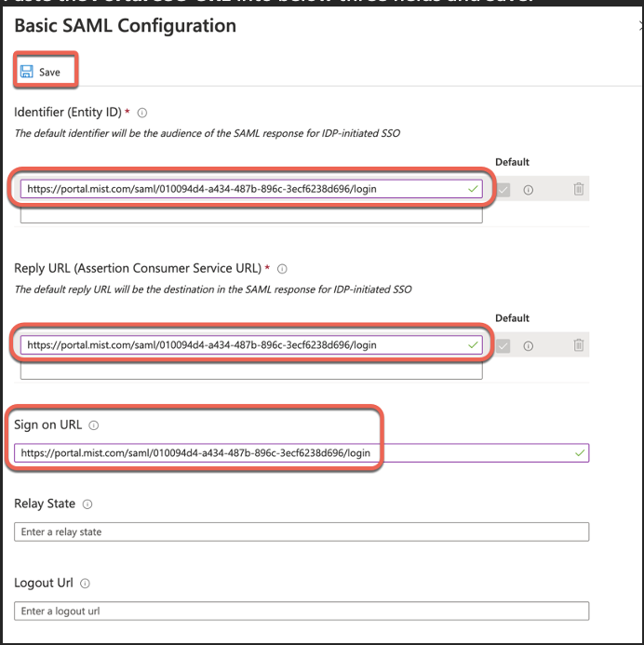Click the empty field below the Identifier URL

251,215
